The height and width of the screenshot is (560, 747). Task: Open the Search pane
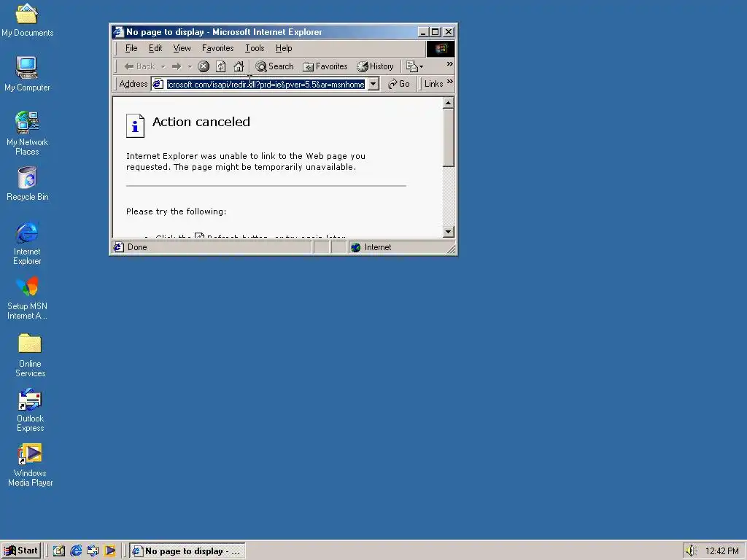(274, 66)
